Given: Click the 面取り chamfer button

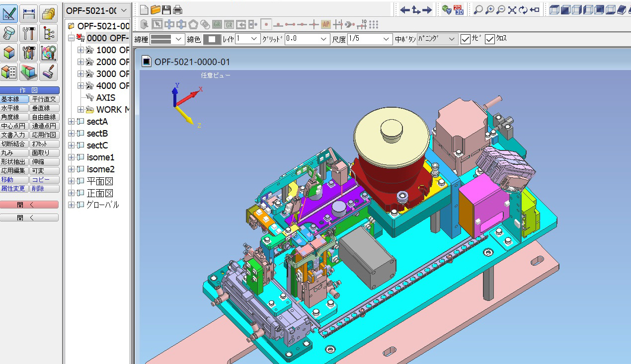Looking at the screenshot, I should click(x=44, y=153).
